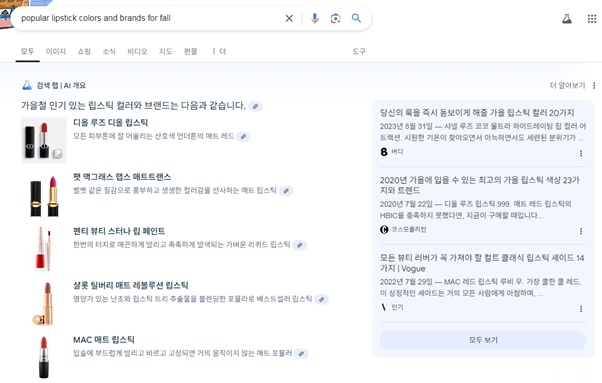This screenshot has width=602, height=383.
Task: Switch to the 편물 tab
Action: (x=190, y=51)
